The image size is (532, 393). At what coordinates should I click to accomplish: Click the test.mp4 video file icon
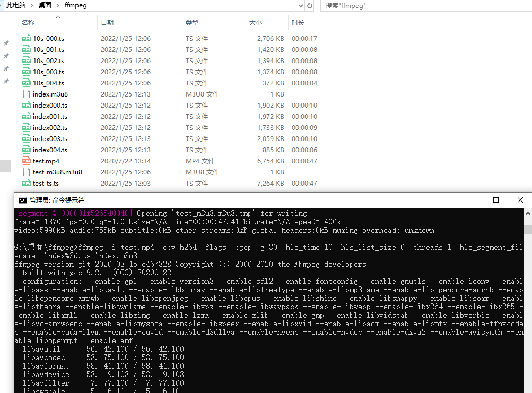pos(27,161)
